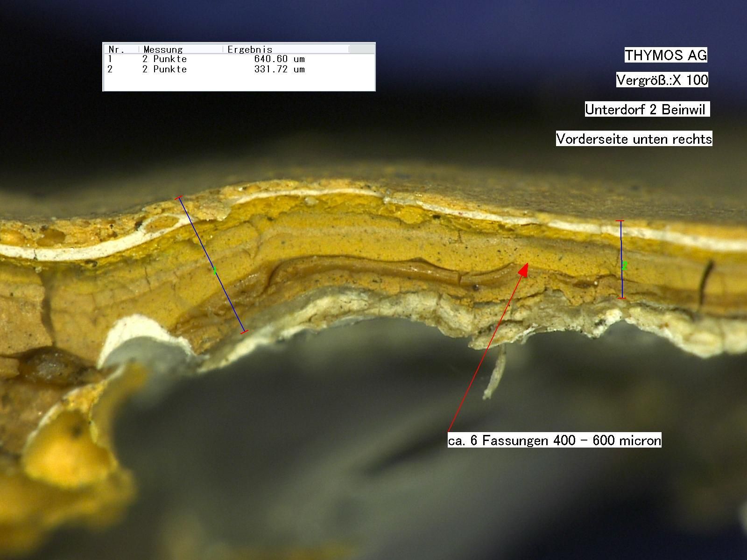Select the "Unterdorf 2 Beinwil" label
This screenshot has height=560, width=747.
[x=647, y=109]
